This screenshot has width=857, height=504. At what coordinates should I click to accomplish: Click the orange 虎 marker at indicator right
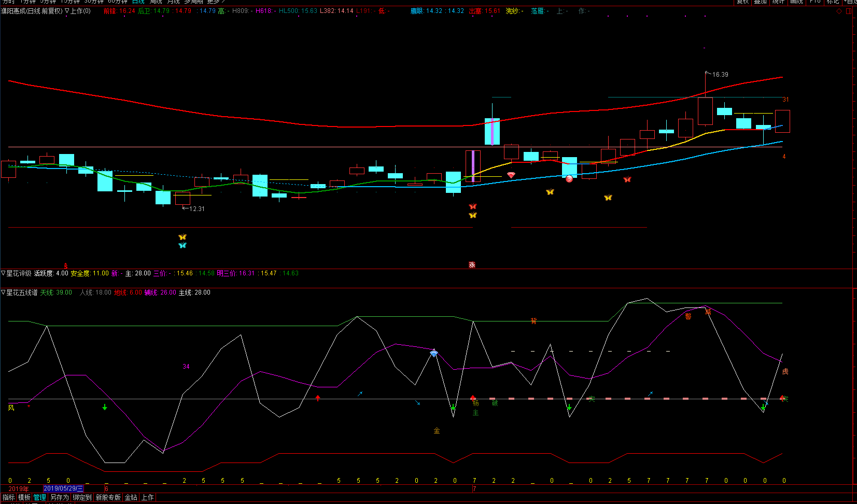(785, 371)
